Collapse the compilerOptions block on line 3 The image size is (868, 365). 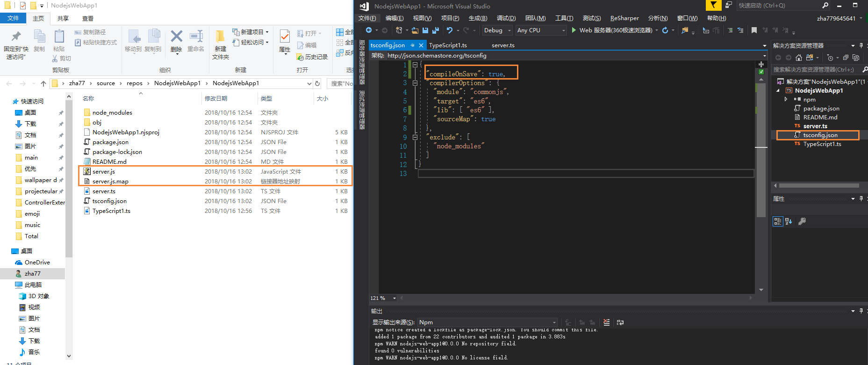415,83
